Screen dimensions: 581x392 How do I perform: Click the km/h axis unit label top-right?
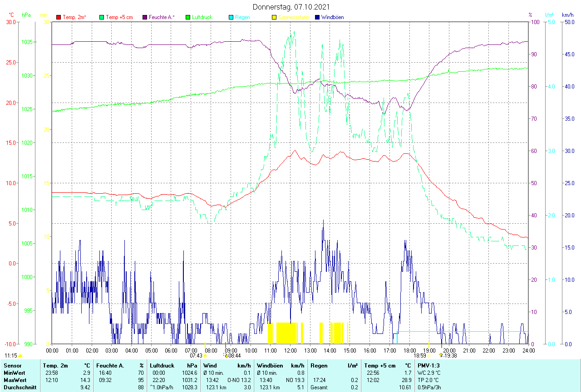click(x=567, y=15)
